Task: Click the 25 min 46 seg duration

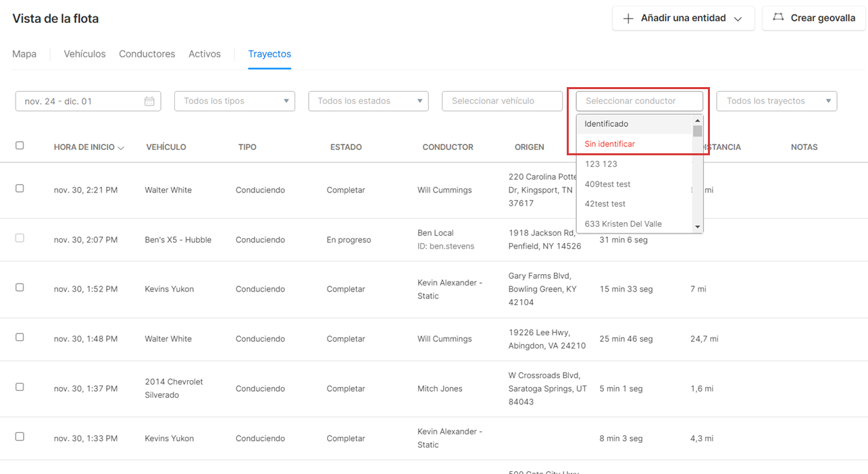Action: [626, 339]
